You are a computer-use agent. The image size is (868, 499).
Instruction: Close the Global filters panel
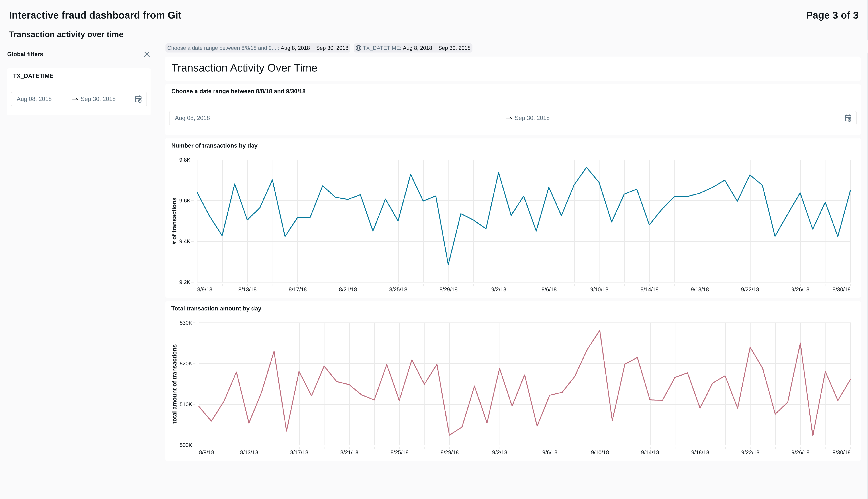147,54
